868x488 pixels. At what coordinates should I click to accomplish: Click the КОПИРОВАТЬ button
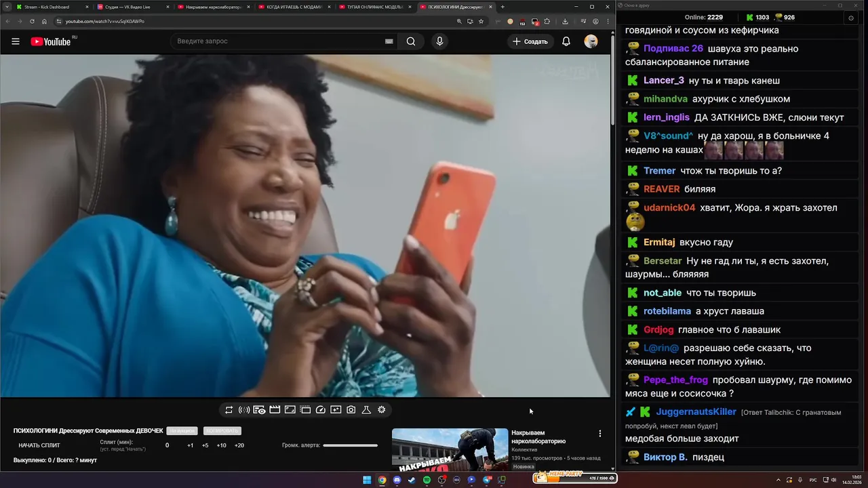pyautogui.click(x=222, y=431)
